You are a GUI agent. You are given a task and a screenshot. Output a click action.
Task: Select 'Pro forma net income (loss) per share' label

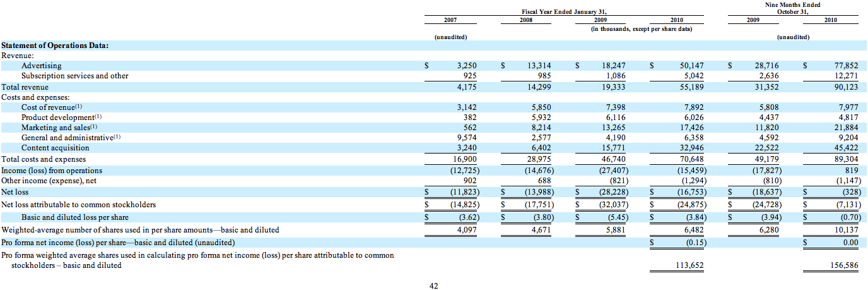coord(118,243)
